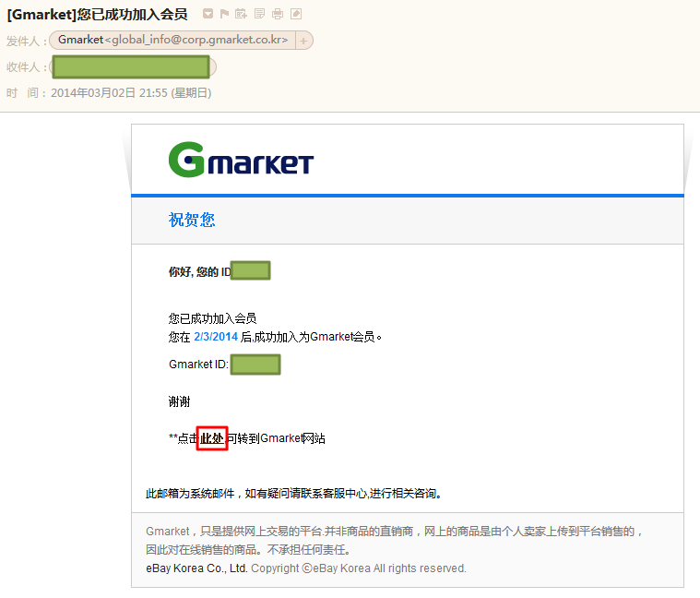Click 'Copyright ©eBay Korea All rights reserved.'
This screenshot has height=598, width=700.
click(x=359, y=568)
